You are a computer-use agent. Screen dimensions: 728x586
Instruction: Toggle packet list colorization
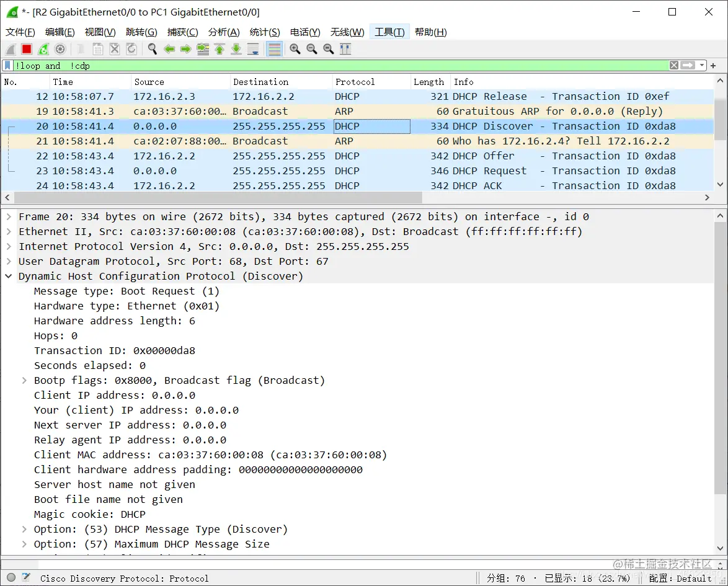point(274,49)
